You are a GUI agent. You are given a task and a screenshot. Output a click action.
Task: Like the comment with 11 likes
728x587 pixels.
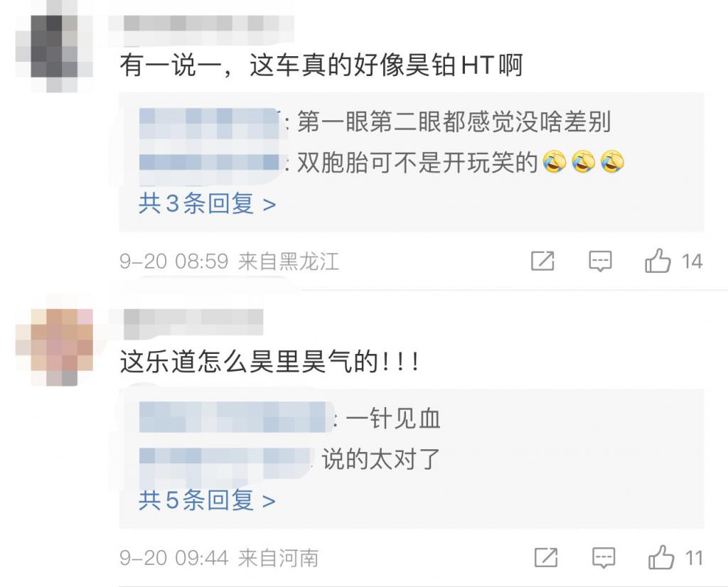pos(661,557)
